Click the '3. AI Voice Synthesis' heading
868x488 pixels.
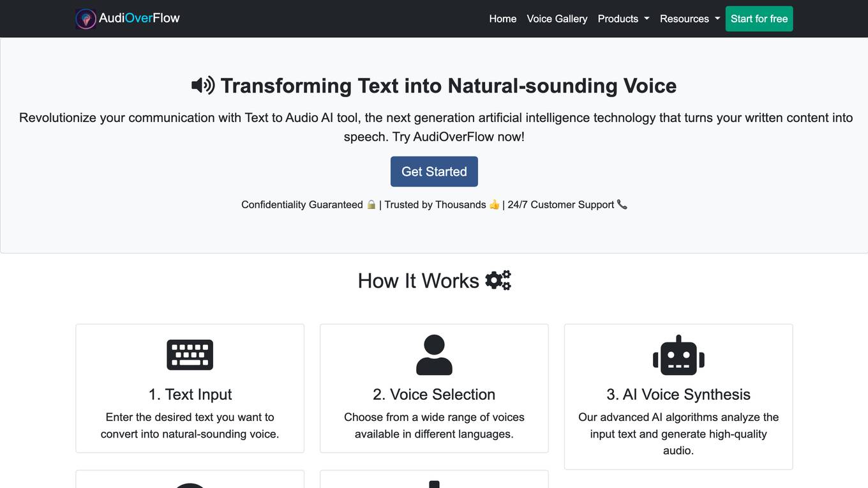coord(678,394)
